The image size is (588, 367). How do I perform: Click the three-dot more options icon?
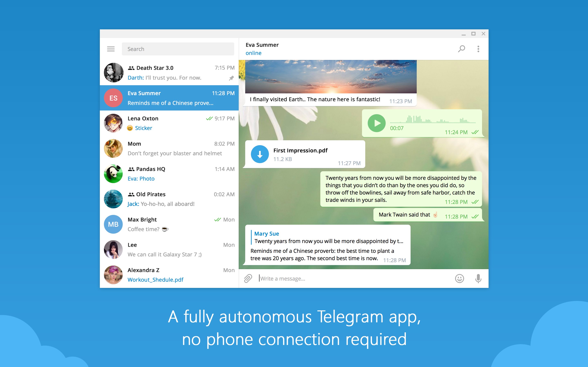[478, 49]
